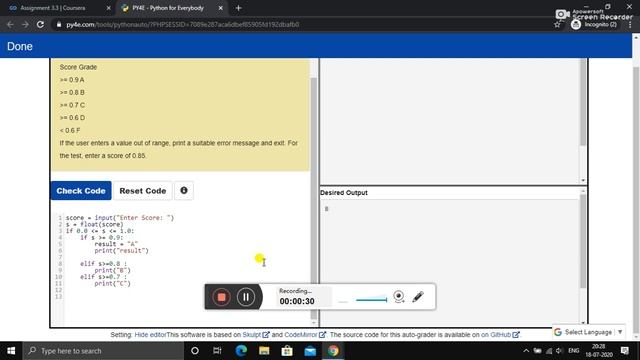Open Mail app from taskbar
This screenshot has width=640, height=360.
coord(310,351)
